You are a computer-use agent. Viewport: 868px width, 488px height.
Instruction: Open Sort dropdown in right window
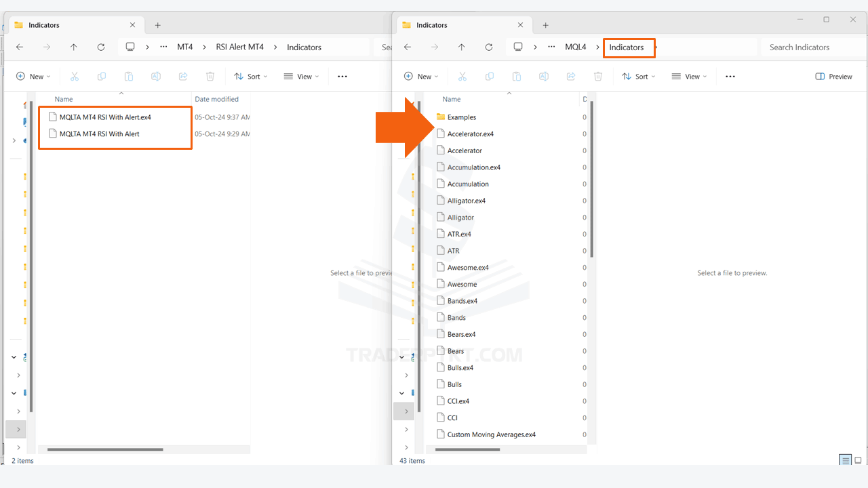tap(638, 77)
